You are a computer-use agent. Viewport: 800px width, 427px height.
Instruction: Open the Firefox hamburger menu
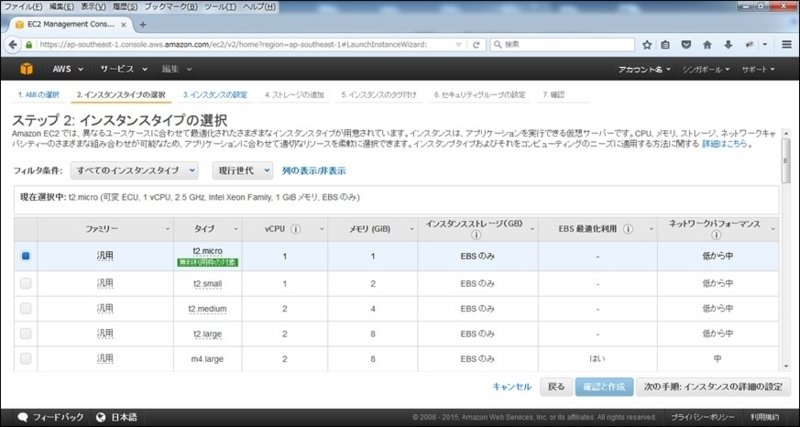[787, 44]
